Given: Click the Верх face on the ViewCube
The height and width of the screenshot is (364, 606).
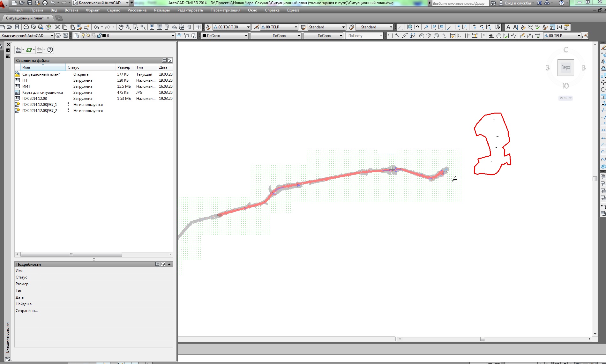Looking at the screenshot, I should [565, 68].
